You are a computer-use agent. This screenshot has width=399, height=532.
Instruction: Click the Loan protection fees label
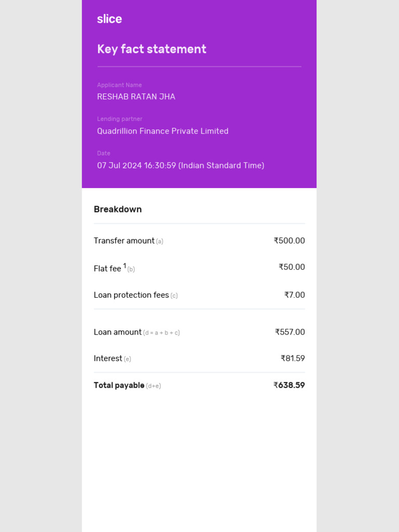click(x=131, y=295)
